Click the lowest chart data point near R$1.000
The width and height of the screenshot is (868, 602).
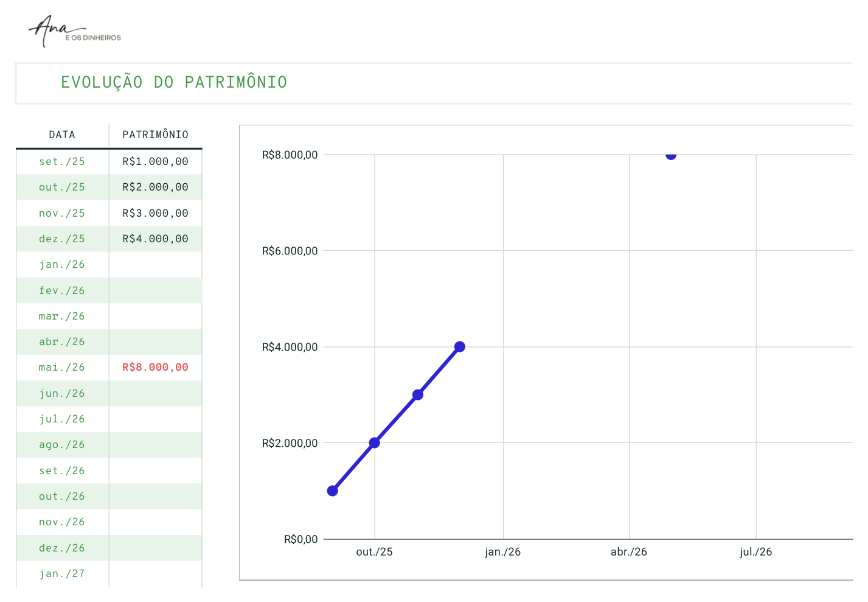click(x=333, y=491)
